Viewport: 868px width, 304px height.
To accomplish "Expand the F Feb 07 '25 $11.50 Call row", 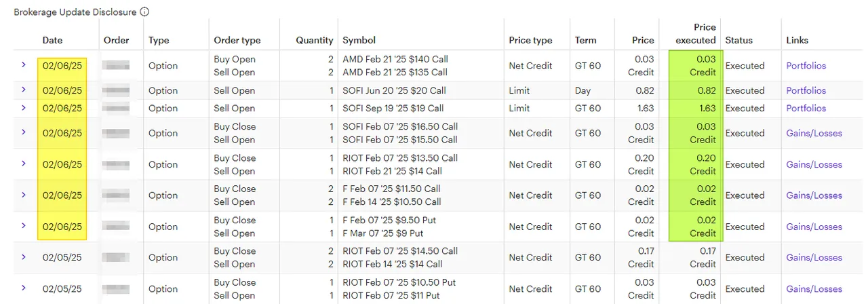I will (24, 195).
